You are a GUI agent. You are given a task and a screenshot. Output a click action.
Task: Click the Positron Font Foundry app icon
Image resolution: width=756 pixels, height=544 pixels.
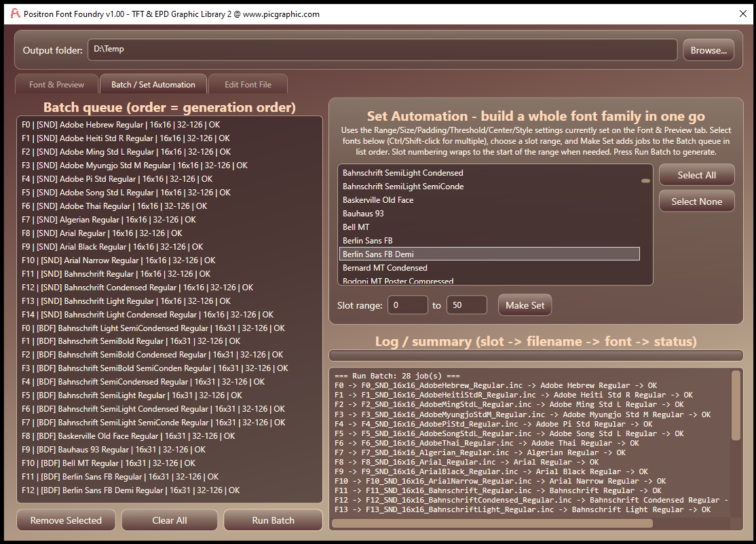tap(15, 14)
